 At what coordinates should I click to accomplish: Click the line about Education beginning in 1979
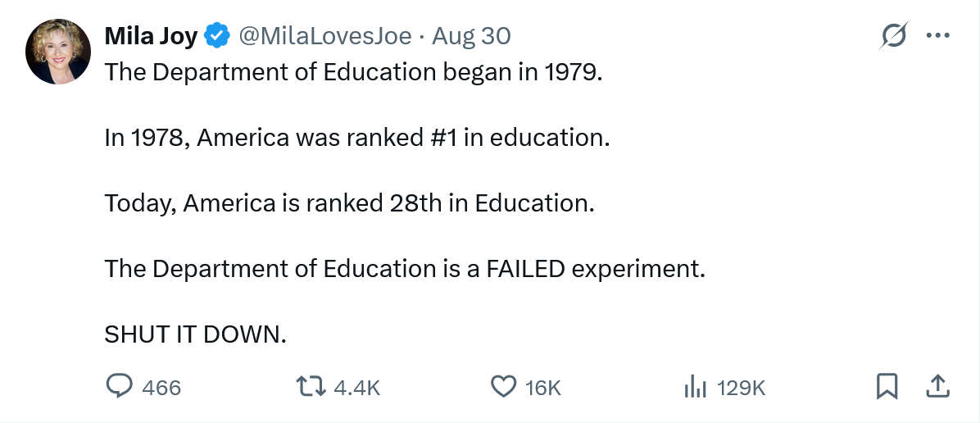click(353, 72)
